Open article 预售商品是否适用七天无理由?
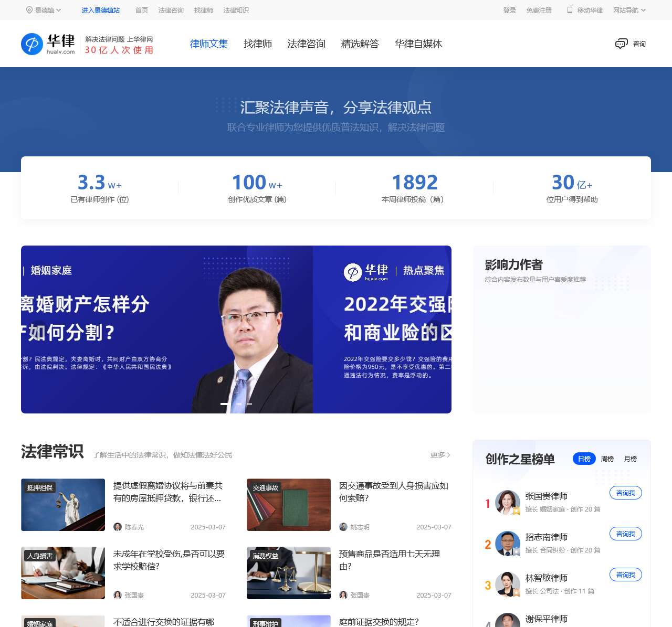This screenshot has width=672, height=627. (389, 560)
